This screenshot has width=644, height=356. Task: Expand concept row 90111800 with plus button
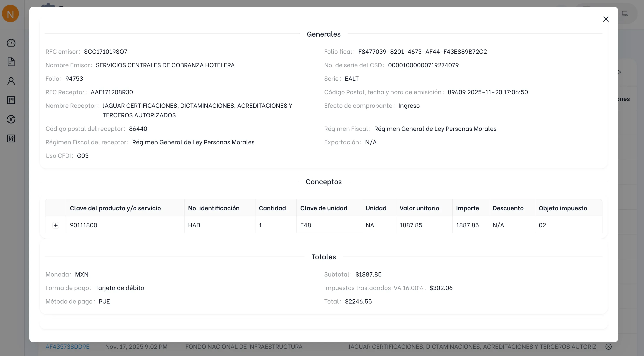(x=55, y=225)
